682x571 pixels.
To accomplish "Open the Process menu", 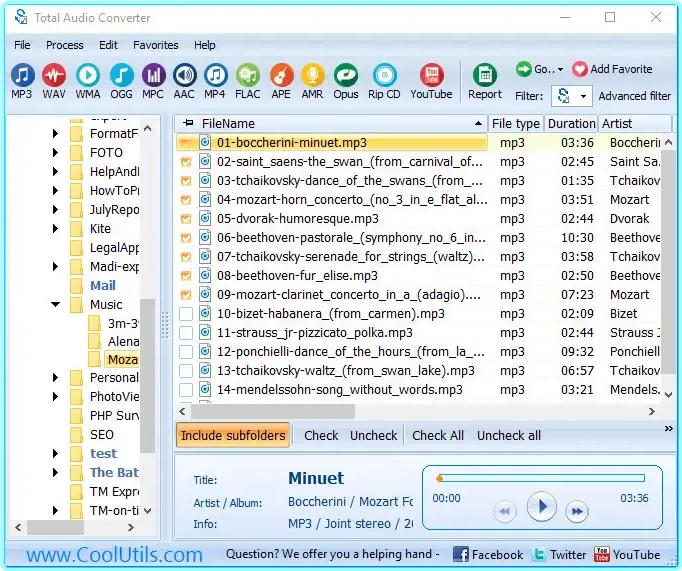I will [x=64, y=45].
